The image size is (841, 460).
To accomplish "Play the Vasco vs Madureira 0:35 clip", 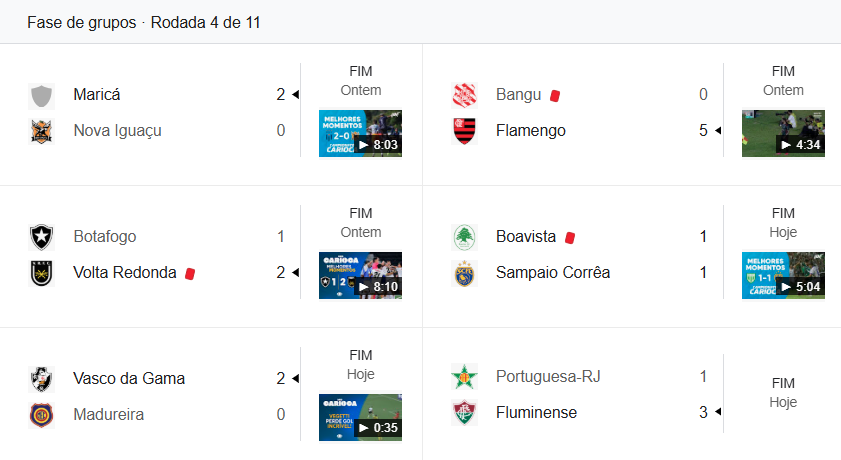I will tap(360, 417).
